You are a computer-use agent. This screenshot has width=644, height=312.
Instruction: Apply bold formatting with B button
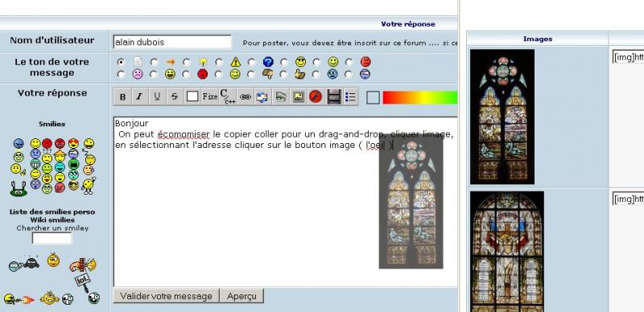(x=122, y=96)
